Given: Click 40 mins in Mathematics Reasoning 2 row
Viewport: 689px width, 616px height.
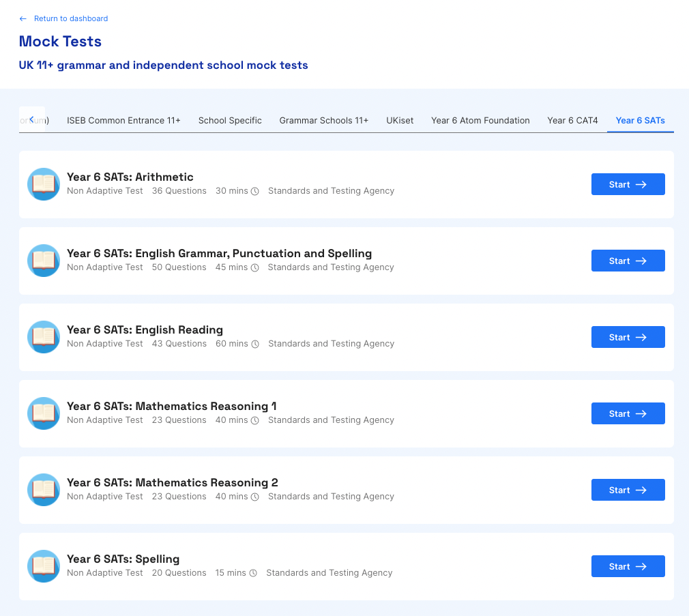Looking at the screenshot, I should click(x=231, y=497).
